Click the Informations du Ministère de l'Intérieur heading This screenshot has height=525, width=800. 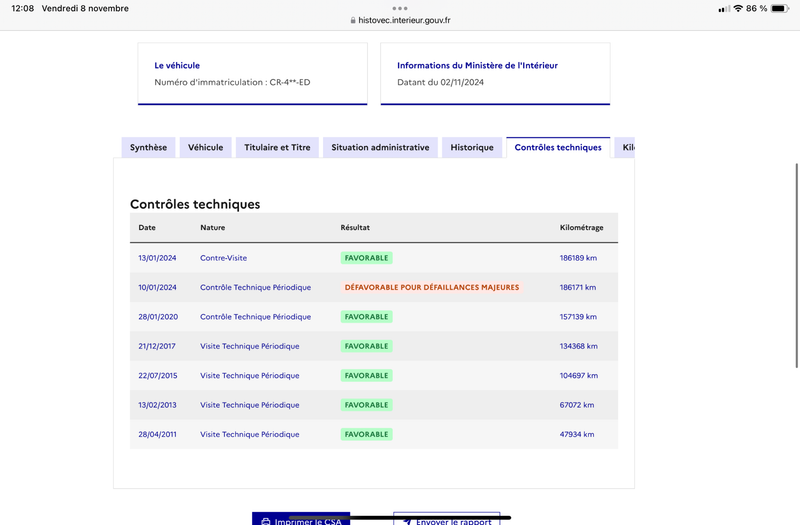[x=478, y=65]
